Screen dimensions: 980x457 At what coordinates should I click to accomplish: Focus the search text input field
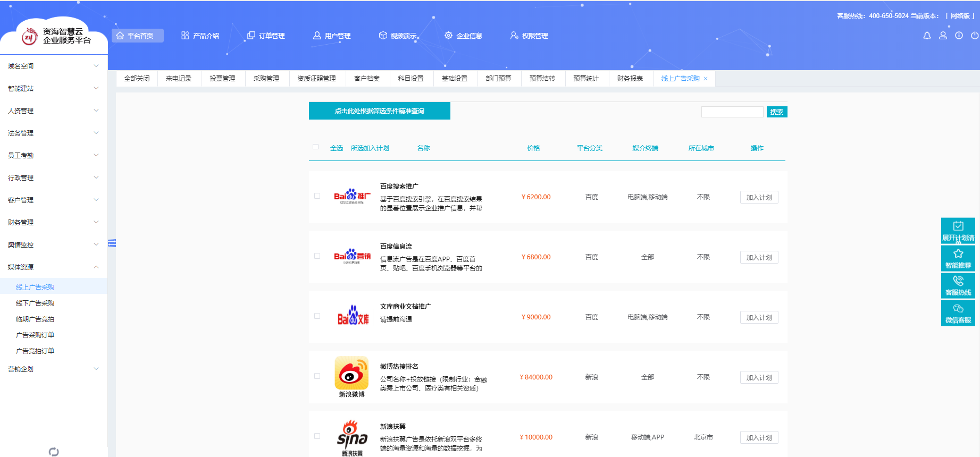click(x=732, y=112)
